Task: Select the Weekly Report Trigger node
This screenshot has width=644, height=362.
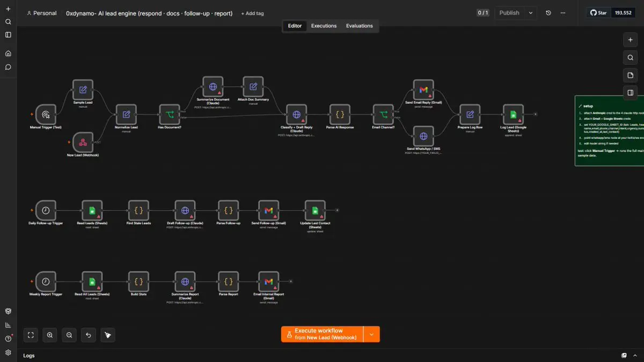Action: (x=46, y=282)
